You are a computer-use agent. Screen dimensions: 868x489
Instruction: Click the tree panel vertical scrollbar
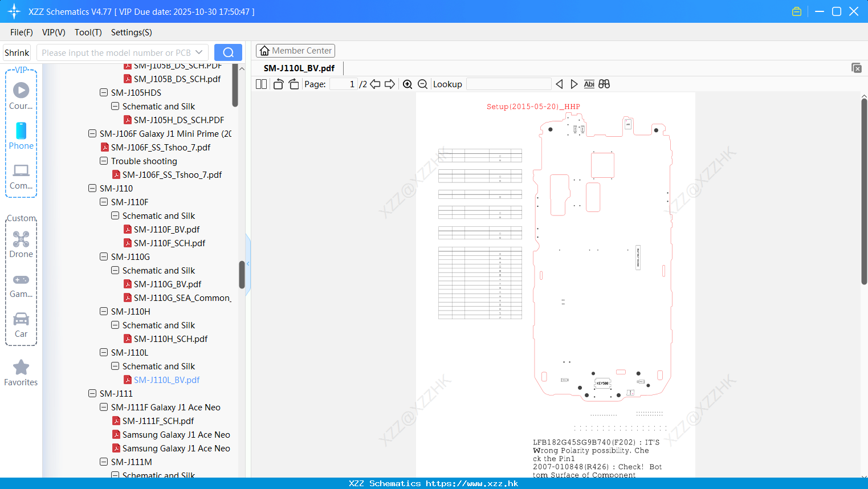tap(242, 274)
